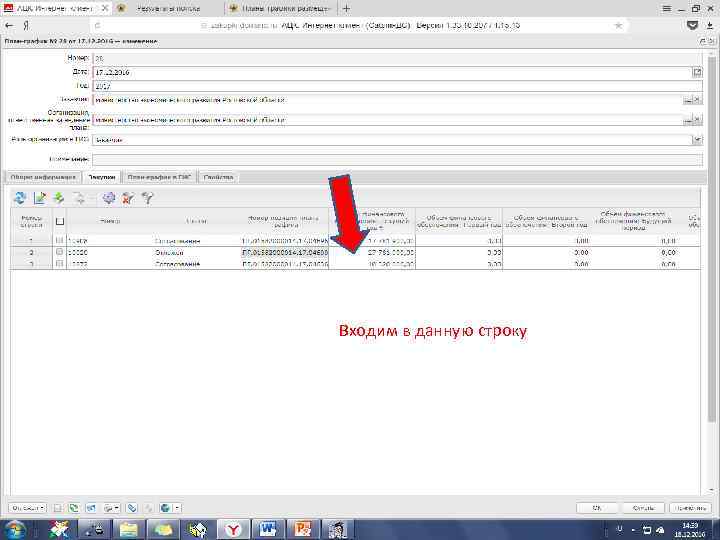Open browser hamburger menu
This screenshot has height=540, width=720.
click(666, 8)
